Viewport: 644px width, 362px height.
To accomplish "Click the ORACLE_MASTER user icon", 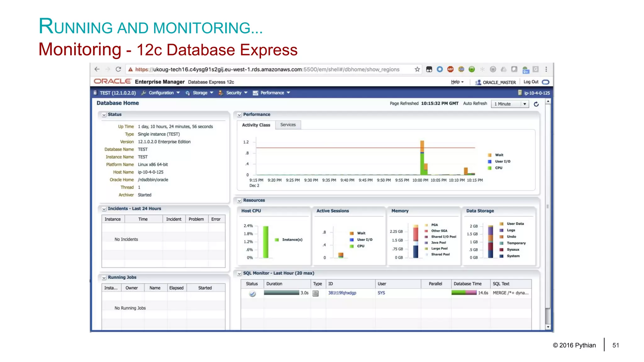I will click(478, 82).
